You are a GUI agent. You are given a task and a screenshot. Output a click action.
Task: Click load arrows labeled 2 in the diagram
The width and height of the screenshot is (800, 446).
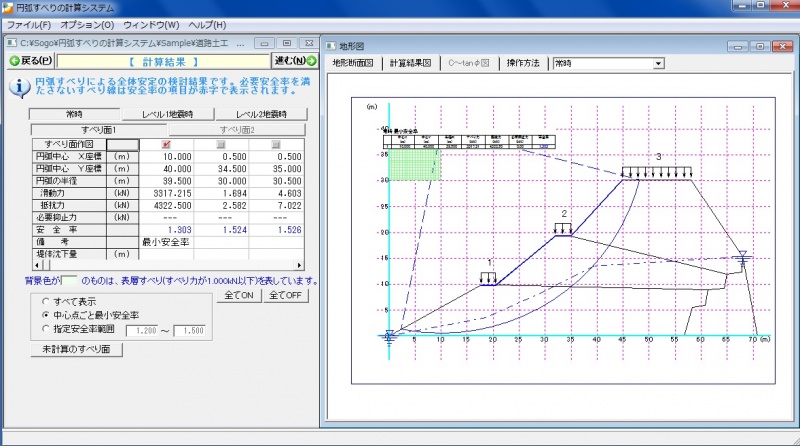[x=563, y=229]
